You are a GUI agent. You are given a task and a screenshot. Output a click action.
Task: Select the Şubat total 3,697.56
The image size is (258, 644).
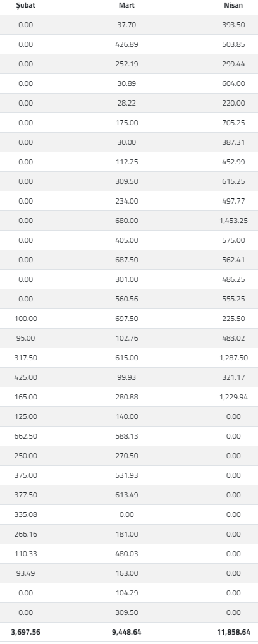25,632
